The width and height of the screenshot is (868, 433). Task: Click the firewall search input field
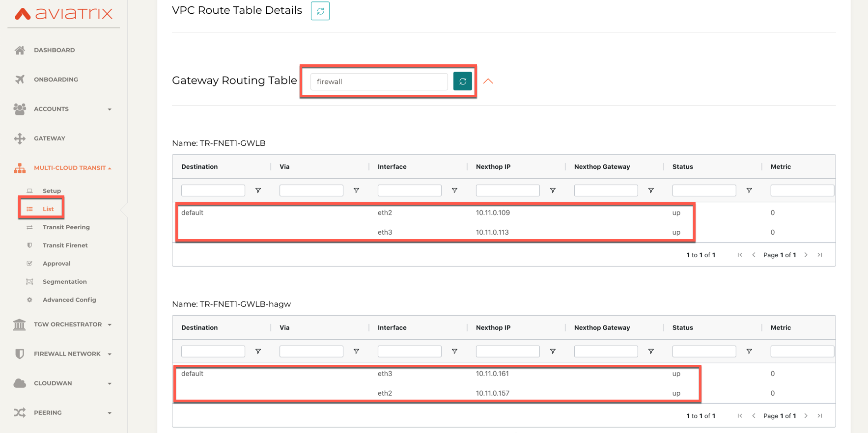[379, 81]
